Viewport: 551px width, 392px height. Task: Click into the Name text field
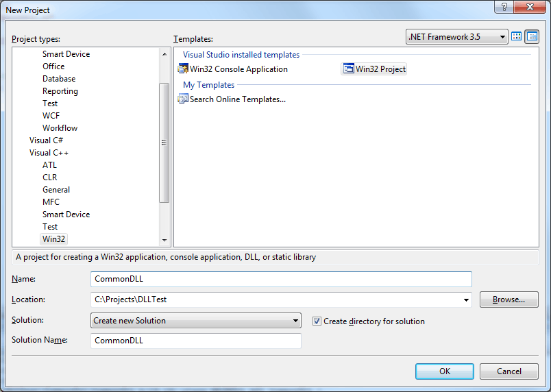tap(281, 279)
